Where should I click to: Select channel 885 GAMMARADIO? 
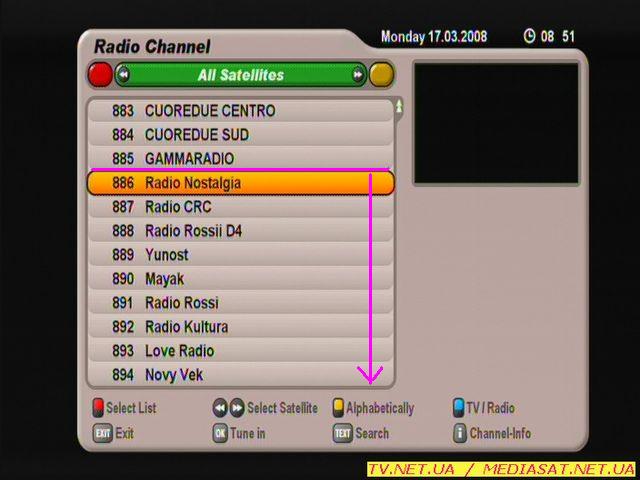coord(240,158)
